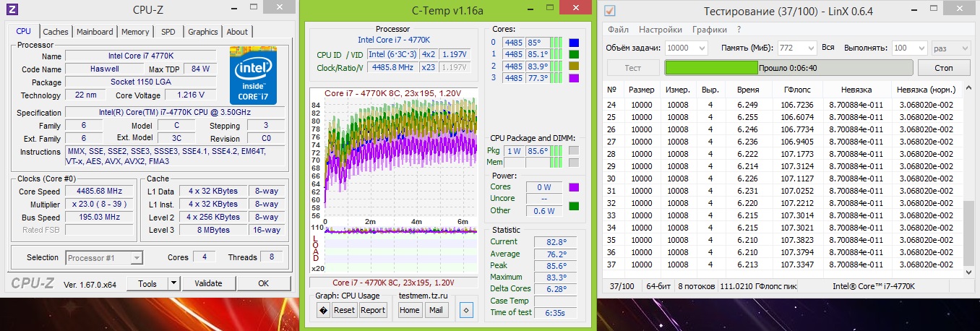This screenshot has height=331, width=980.
Task: Click the Time of test value 6:35s
Action: click(555, 312)
